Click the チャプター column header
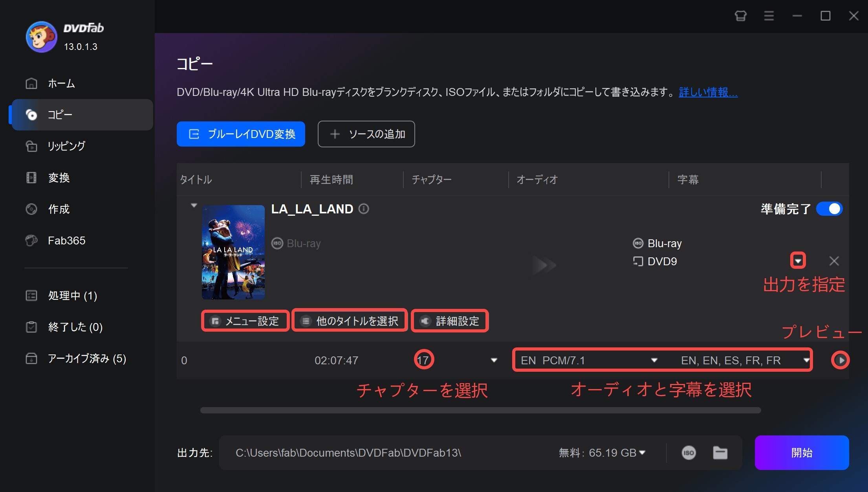The height and width of the screenshot is (492, 868). pyautogui.click(x=432, y=180)
